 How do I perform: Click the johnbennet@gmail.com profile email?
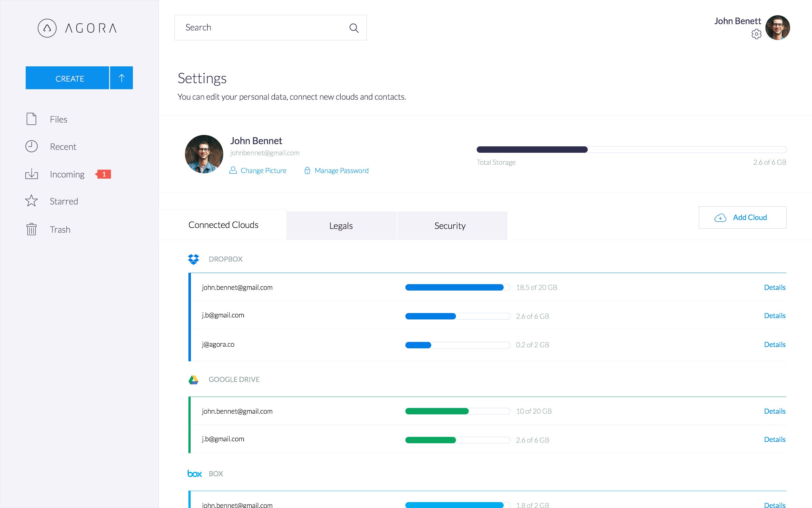click(x=265, y=153)
